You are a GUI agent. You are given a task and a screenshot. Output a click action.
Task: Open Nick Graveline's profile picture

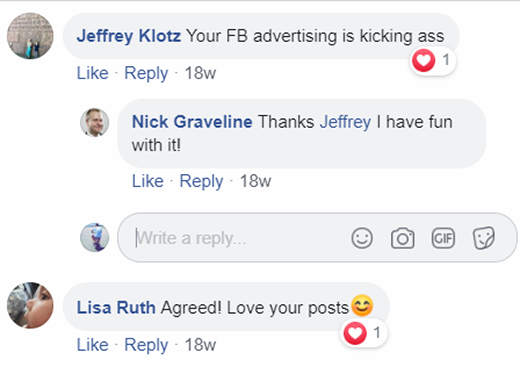click(95, 122)
